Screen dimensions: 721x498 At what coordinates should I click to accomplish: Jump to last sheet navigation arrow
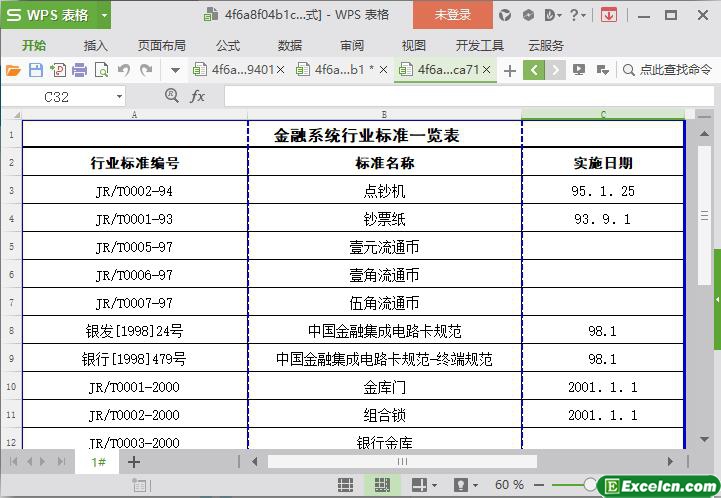(61, 461)
